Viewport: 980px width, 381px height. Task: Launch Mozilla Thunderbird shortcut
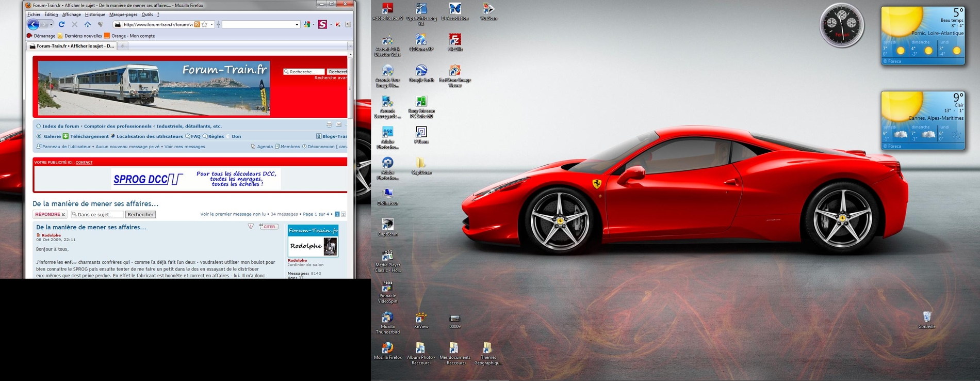(x=387, y=323)
